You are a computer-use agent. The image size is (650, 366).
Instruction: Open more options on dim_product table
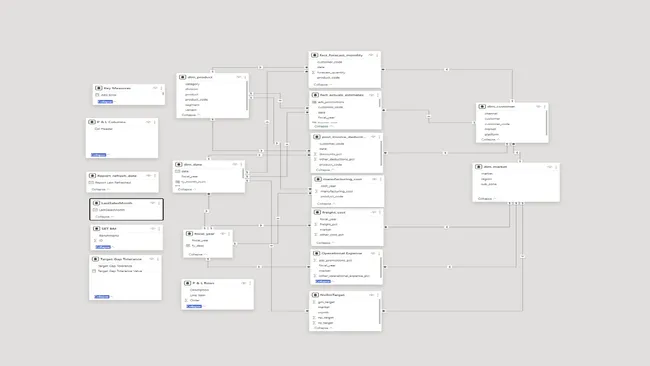(245, 77)
